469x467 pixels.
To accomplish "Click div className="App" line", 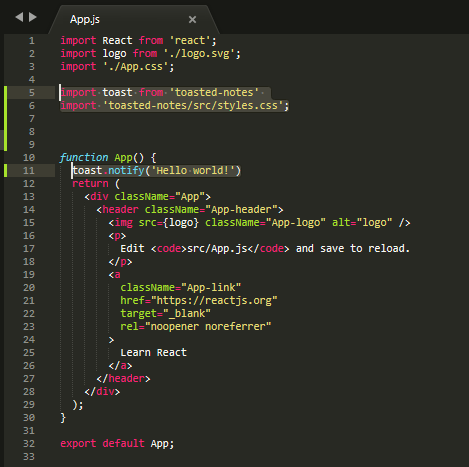I will pos(147,197).
